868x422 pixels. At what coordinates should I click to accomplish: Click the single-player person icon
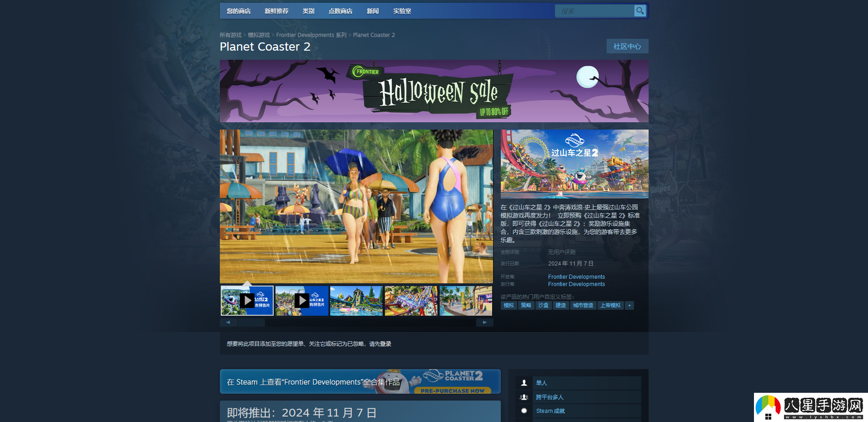pos(524,383)
